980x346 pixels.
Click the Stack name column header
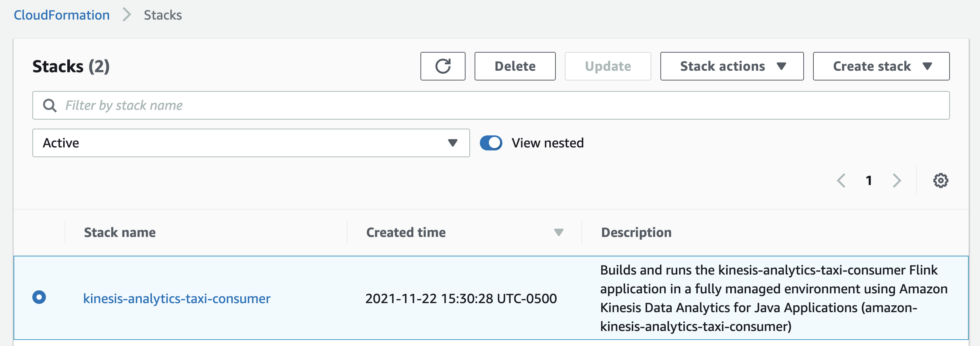click(x=120, y=232)
